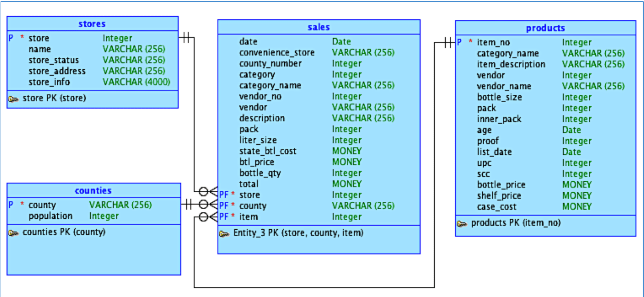
Task: Click the VARCHAR (4000) type in stores
Action: click(x=136, y=82)
